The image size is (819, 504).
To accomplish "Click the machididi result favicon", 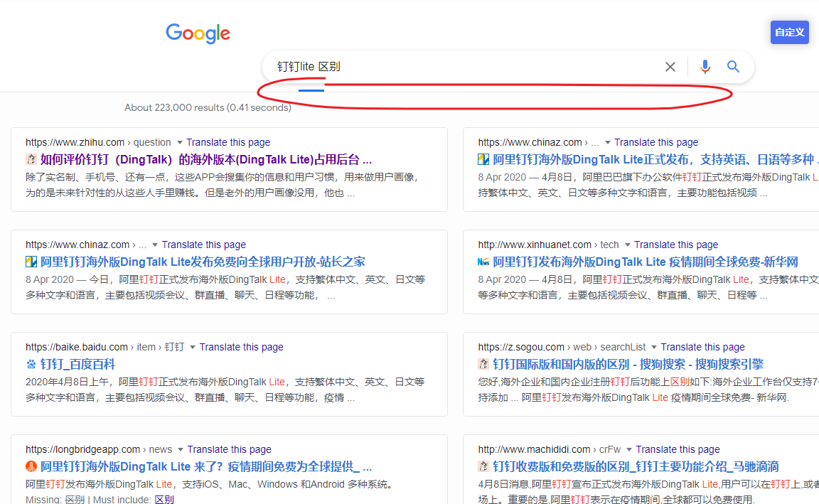I will [x=483, y=466].
